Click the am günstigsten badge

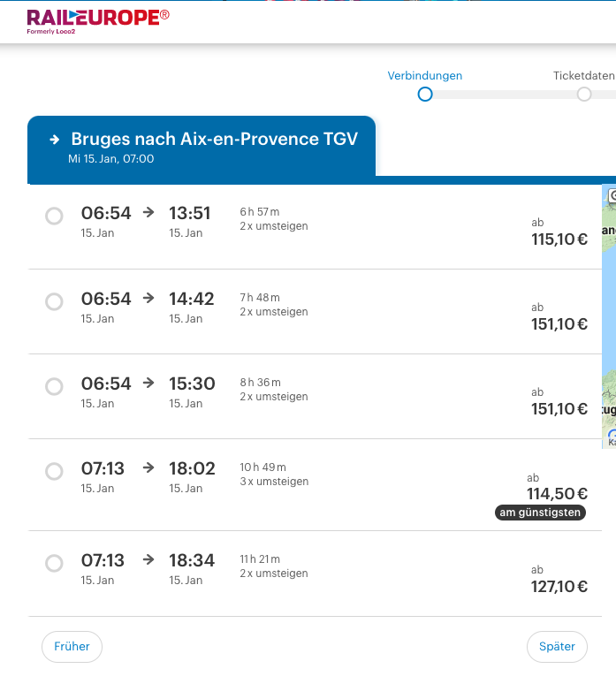click(x=540, y=513)
